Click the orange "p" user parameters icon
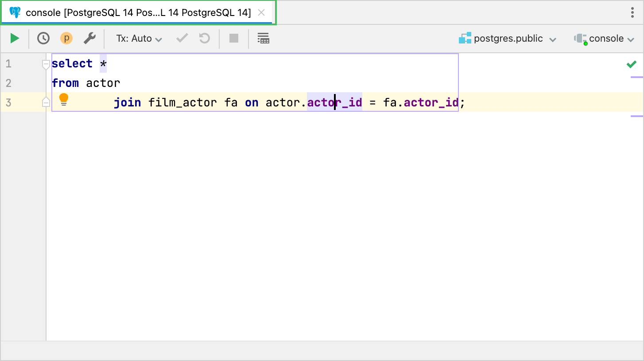Viewport: 644px width, 361px height. click(66, 38)
